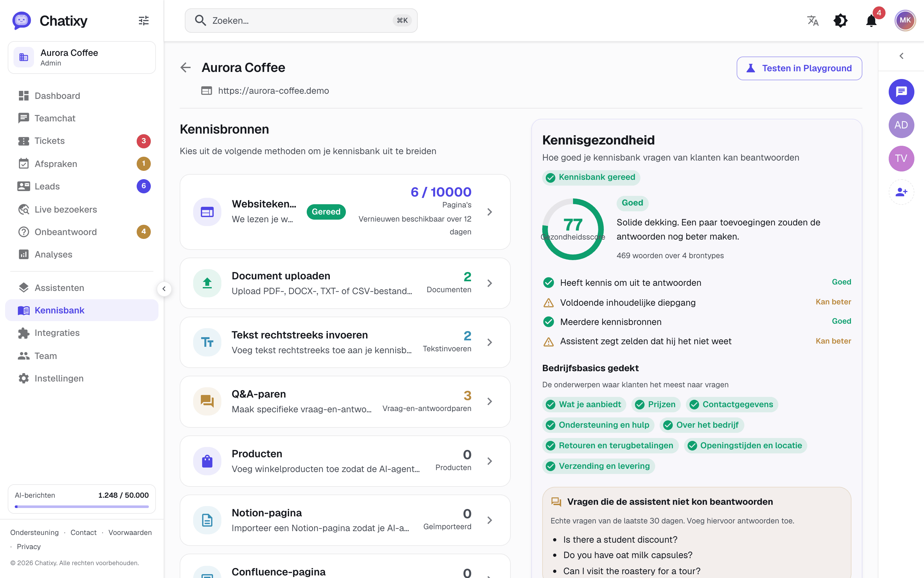This screenshot has height=578, width=924.
Task: Open Afspraken in the sidebar
Action: tap(82, 164)
